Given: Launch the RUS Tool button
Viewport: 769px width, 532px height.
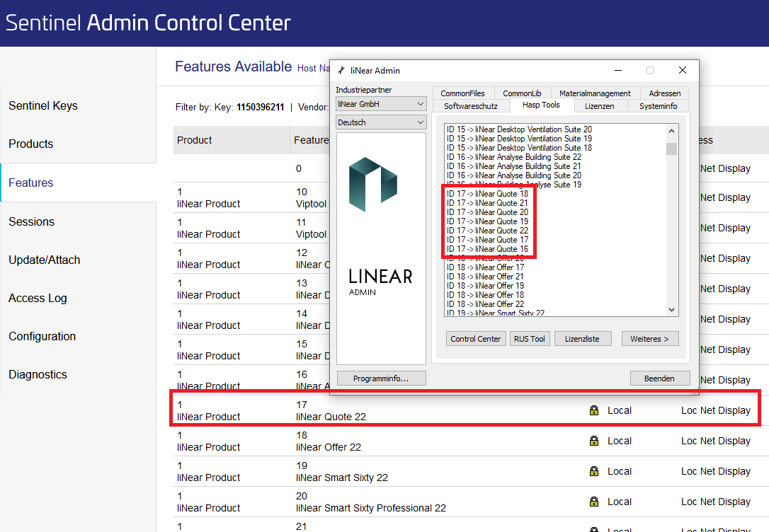Looking at the screenshot, I should [x=530, y=339].
